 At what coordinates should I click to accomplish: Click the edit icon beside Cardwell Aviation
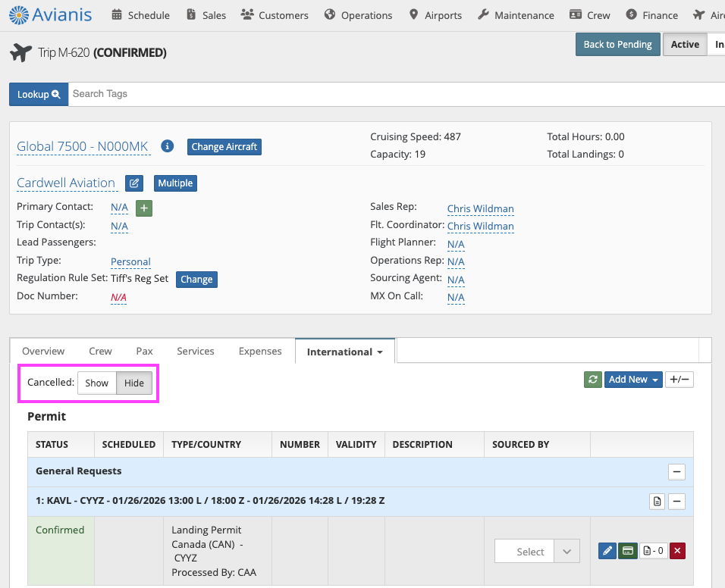coord(134,183)
